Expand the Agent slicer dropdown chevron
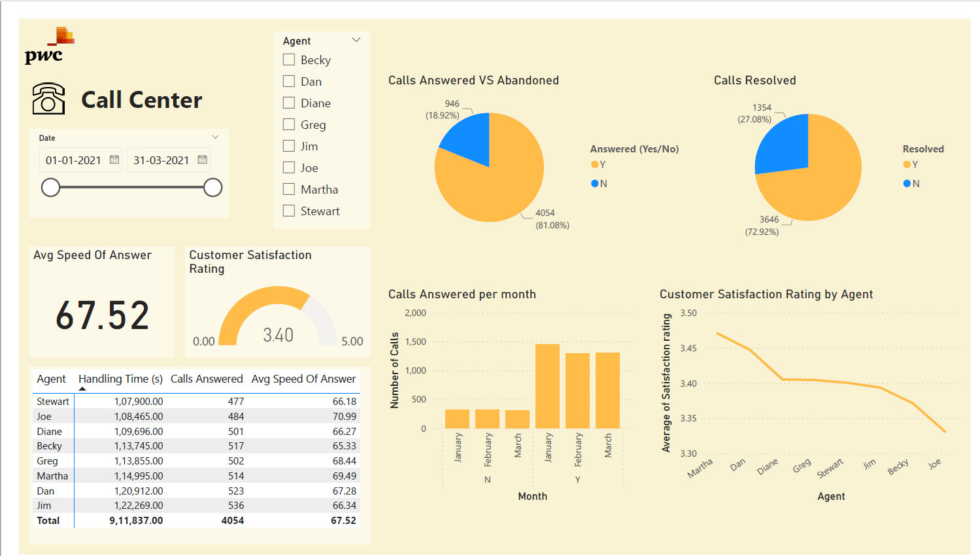The height and width of the screenshot is (556, 980). point(356,39)
